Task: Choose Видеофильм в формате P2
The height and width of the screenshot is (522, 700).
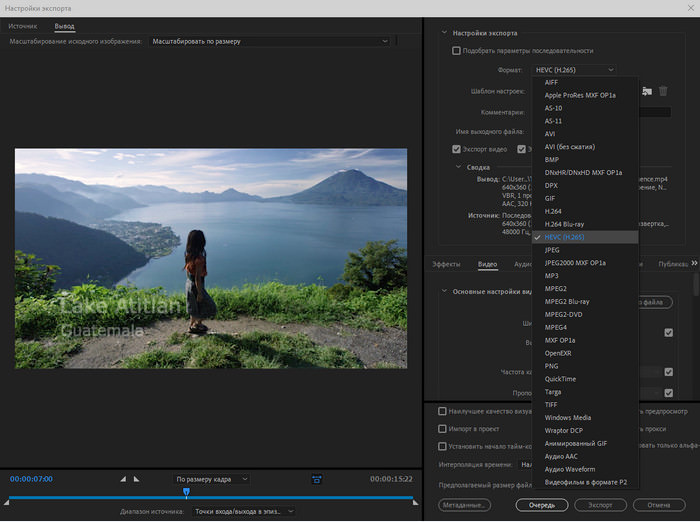Action: (585, 482)
